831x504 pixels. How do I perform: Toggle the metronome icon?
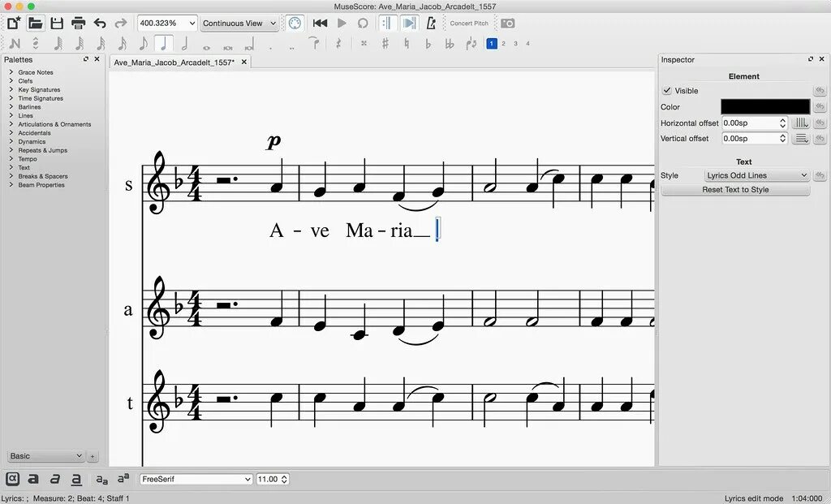tap(431, 23)
